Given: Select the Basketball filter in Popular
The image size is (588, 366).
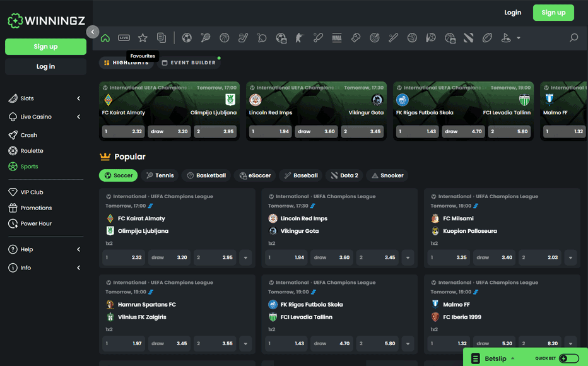Looking at the screenshot, I should 207,175.
